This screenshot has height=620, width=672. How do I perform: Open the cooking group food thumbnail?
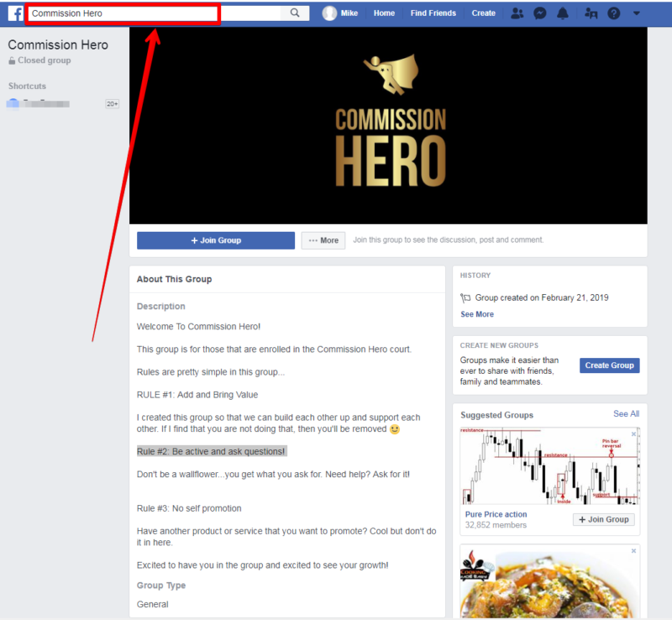click(x=550, y=581)
